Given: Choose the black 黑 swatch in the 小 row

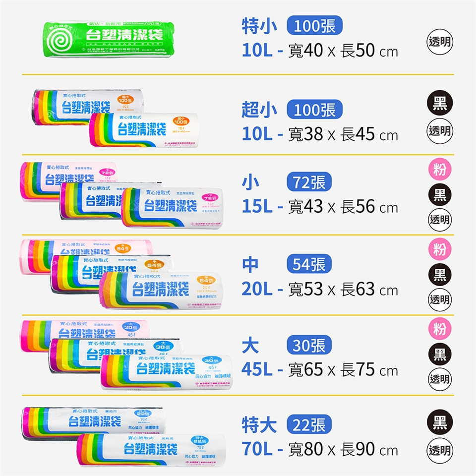Looking at the screenshot, I should (439, 194).
